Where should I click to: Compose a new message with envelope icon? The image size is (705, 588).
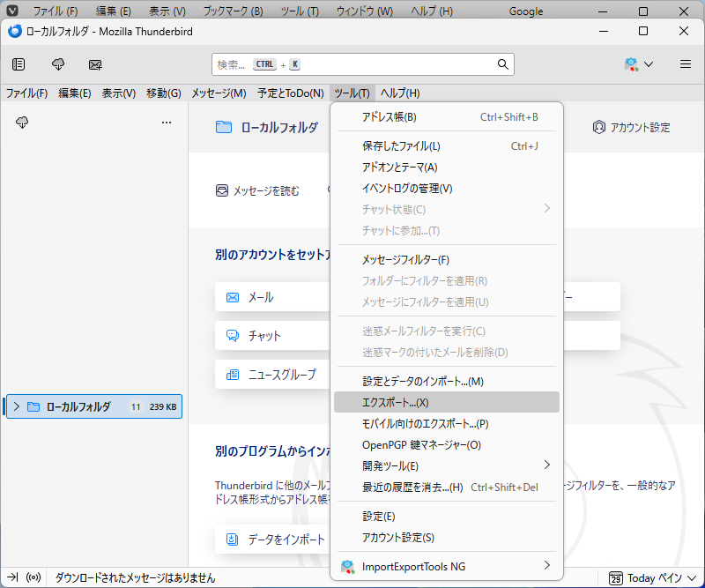pos(95,64)
